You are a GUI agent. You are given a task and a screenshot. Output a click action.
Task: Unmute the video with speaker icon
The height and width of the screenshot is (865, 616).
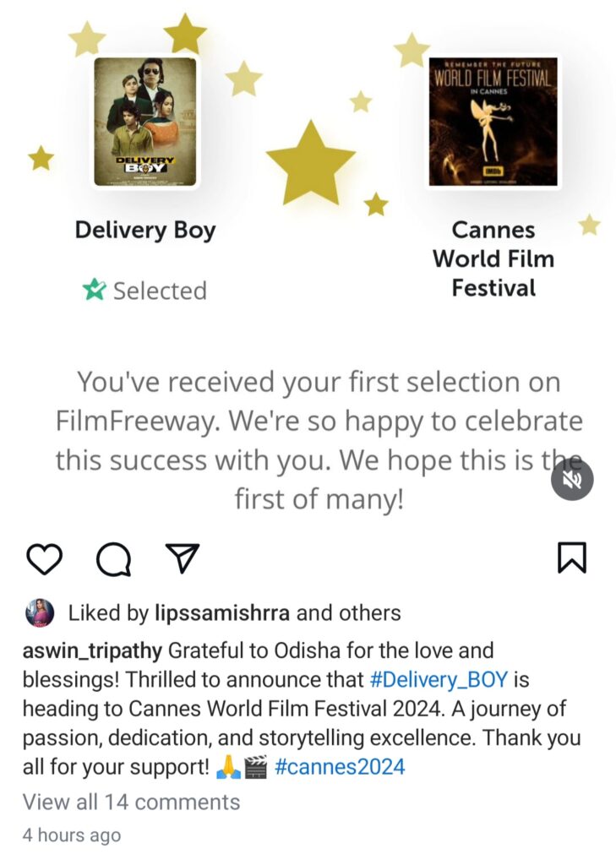click(572, 480)
